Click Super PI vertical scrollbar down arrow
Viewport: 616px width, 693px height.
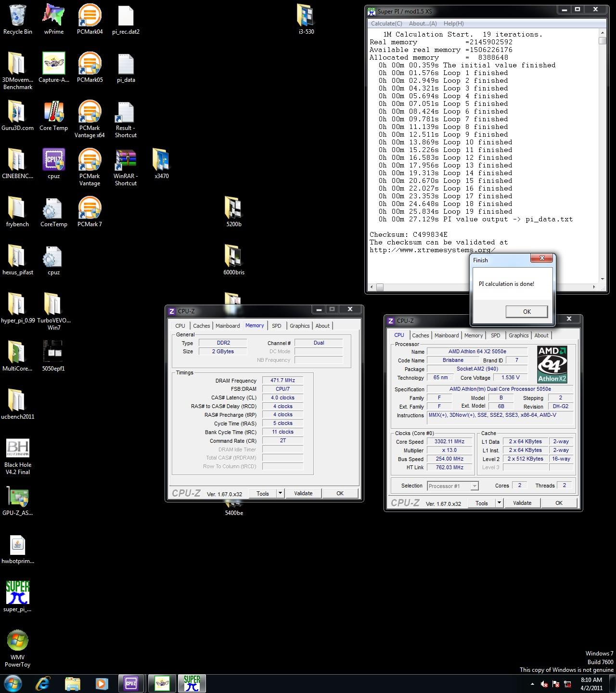click(x=602, y=279)
